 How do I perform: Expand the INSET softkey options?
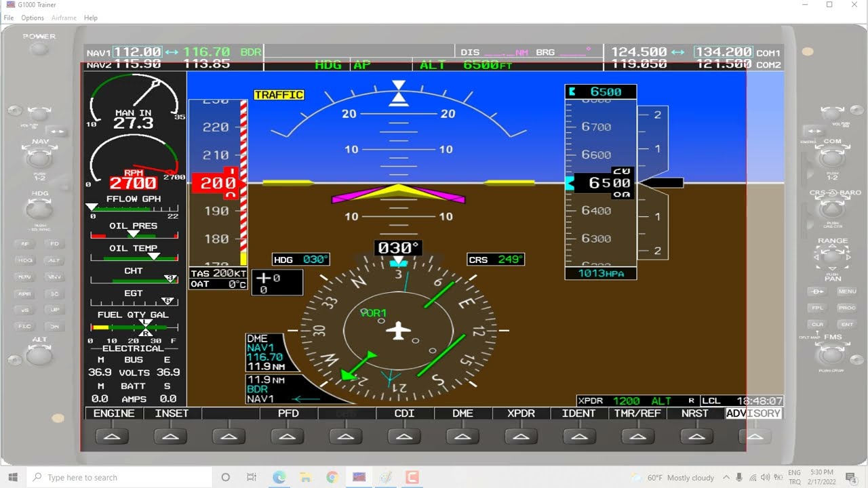click(x=172, y=413)
